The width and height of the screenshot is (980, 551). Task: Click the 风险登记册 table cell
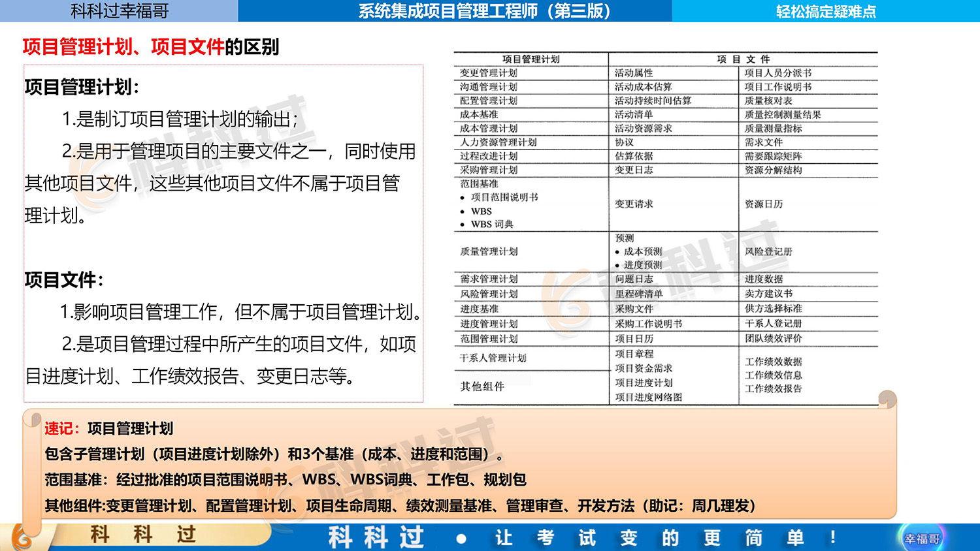[x=768, y=251]
